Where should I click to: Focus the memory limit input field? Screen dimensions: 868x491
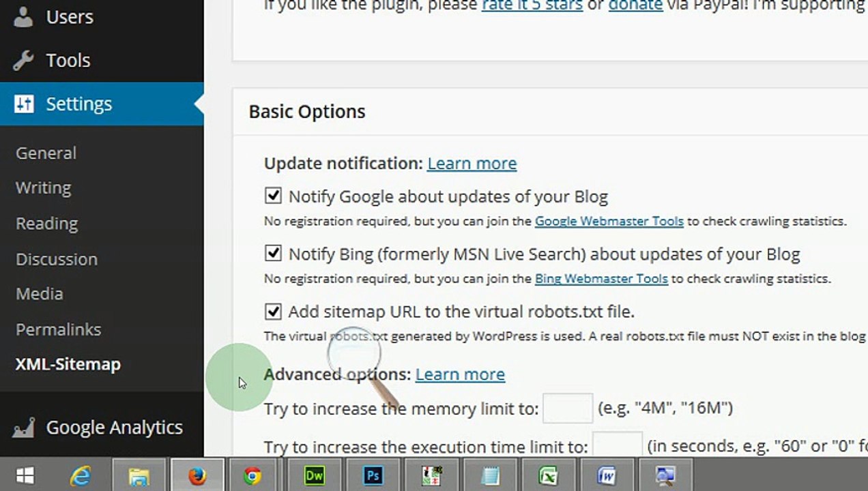coord(568,408)
